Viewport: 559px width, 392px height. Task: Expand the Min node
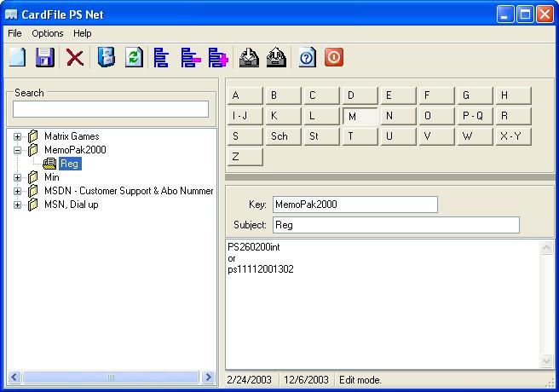pos(17,177)
